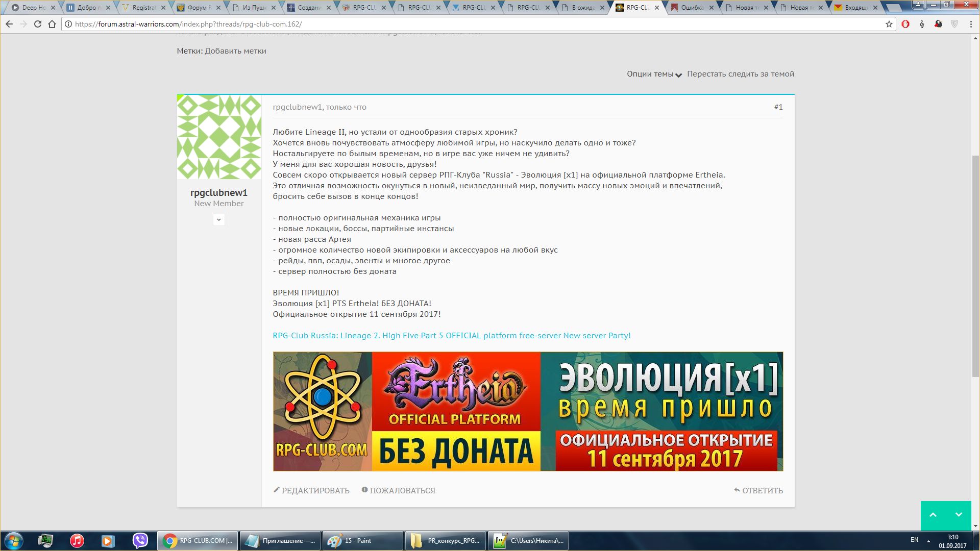Open the monitor app pinned on taskbar
Screen dimensions: 980x551
pos(45,541)
